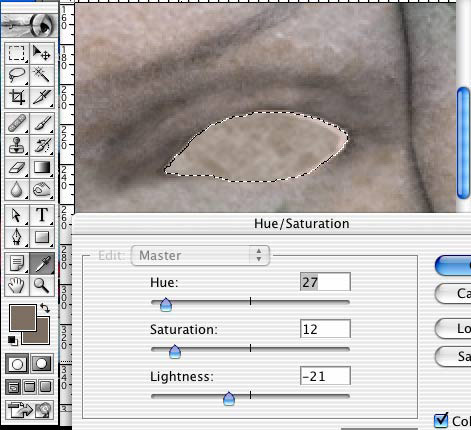Choose the Path Selection arrow tool
The height and width of the screenshot is (430, 471).
click(x=17, y=215)
